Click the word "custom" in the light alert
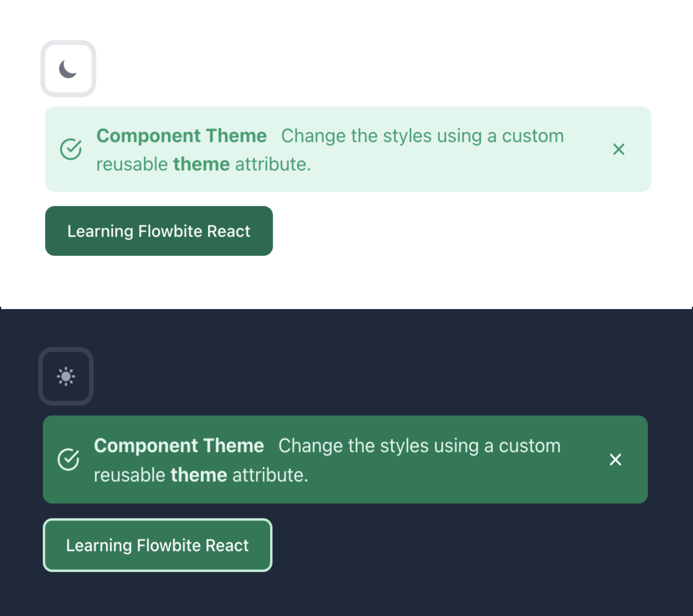Image resolution: width=693 pixels, height=616 pixels. (533, 136)
